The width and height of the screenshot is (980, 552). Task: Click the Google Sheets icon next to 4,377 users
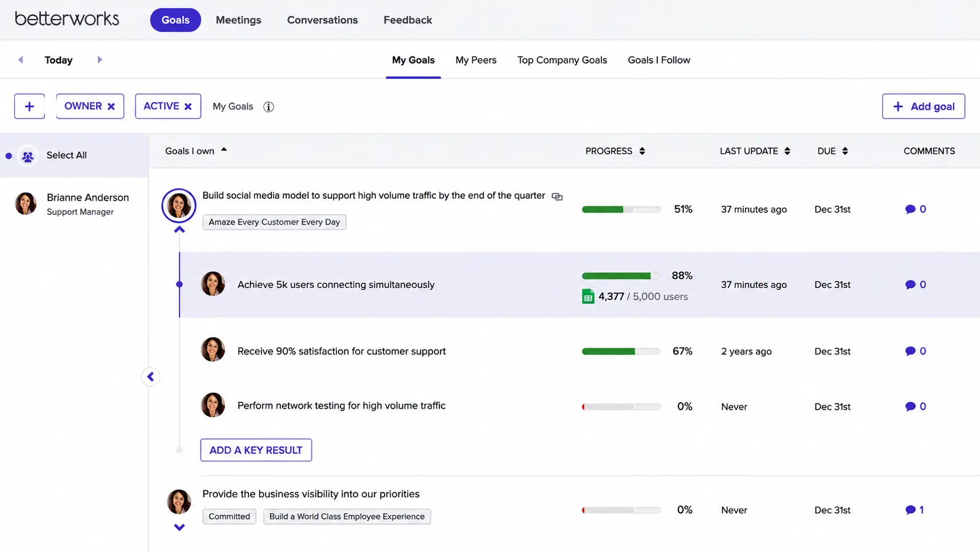(x=588, y=297)
